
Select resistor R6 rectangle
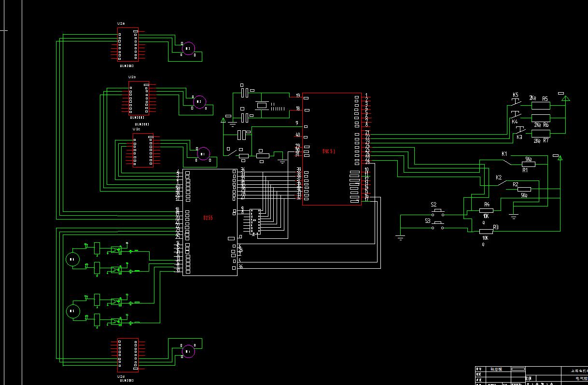click(541, 118)
